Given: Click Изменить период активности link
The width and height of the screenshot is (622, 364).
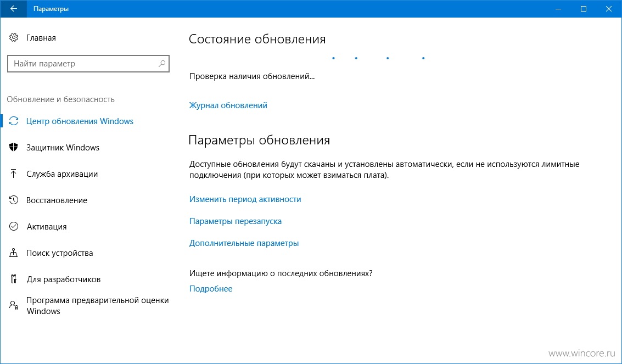Looking at the screenshot, I should [x=245, y=199].
